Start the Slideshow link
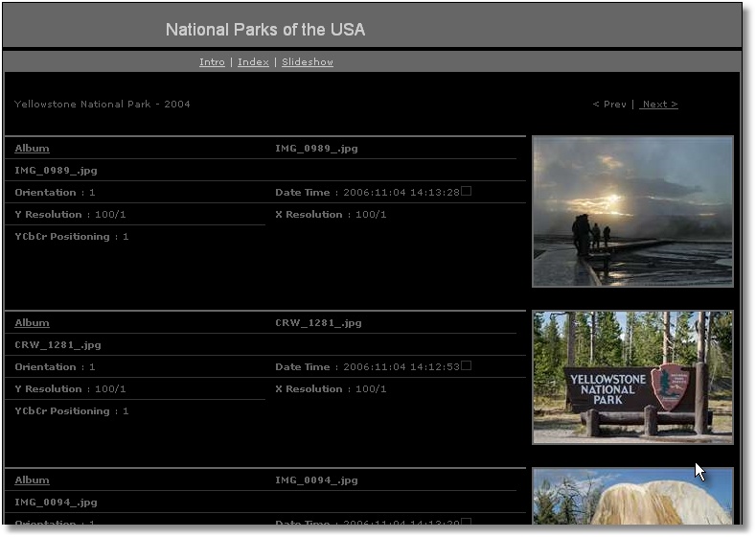756x538 pixels. click(308, 62)
